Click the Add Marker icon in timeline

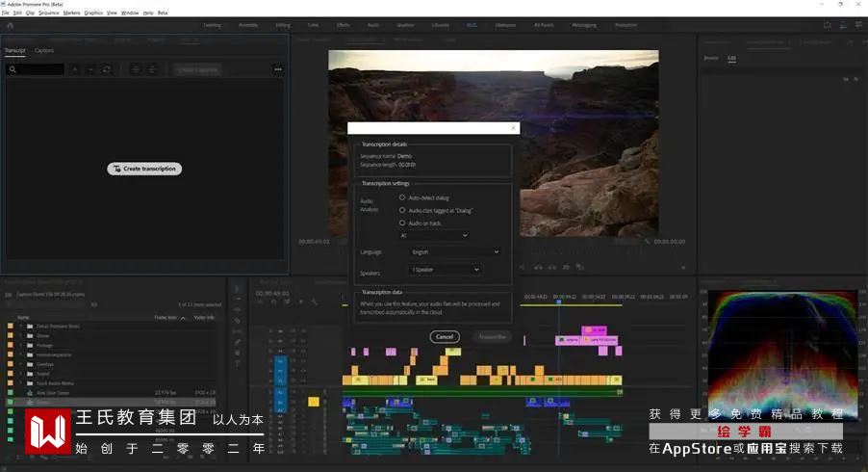point(301,302)
